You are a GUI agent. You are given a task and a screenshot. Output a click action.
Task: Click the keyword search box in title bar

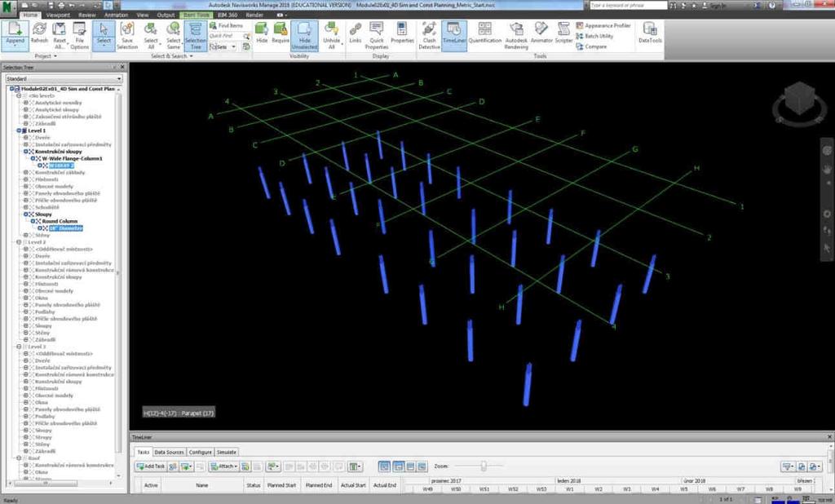pyautogui.click(x=628, y=6)
